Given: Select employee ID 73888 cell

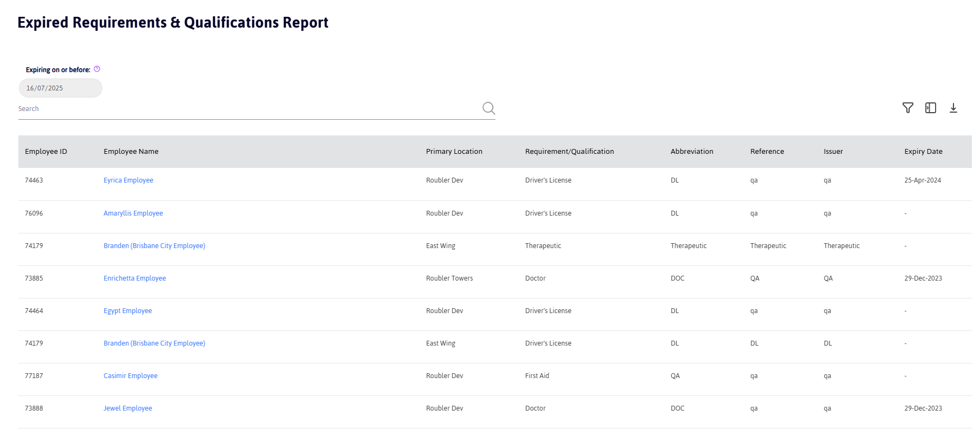Looking at the screenshot, I should pyautogui.click(x=34, y=408).
